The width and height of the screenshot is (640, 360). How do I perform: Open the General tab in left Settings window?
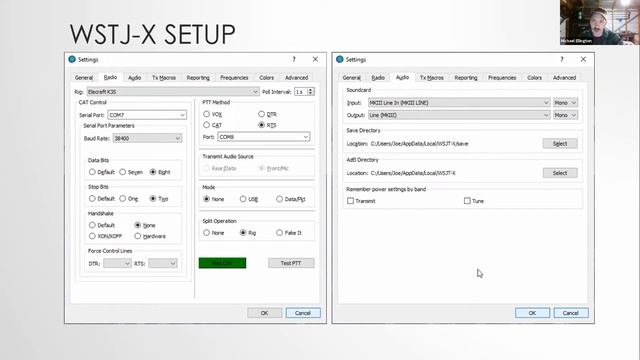[x=84, y=78]
